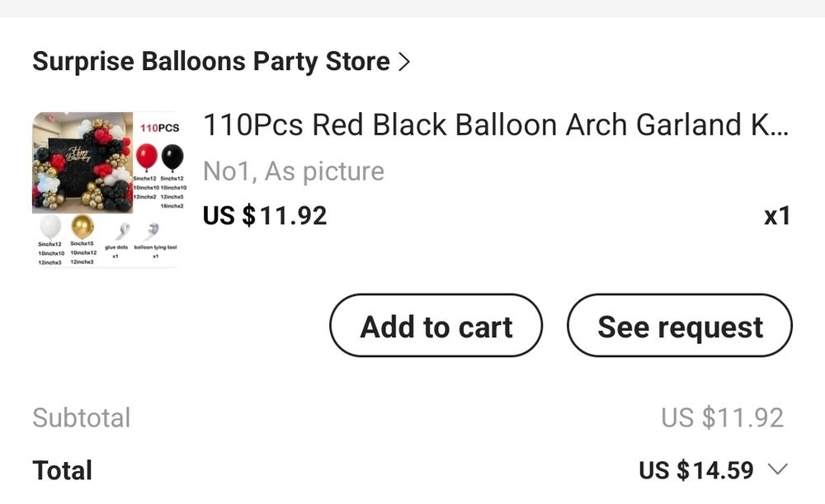
Task: Click the white balloon icon in thumbnail
Action: [50, 226]
